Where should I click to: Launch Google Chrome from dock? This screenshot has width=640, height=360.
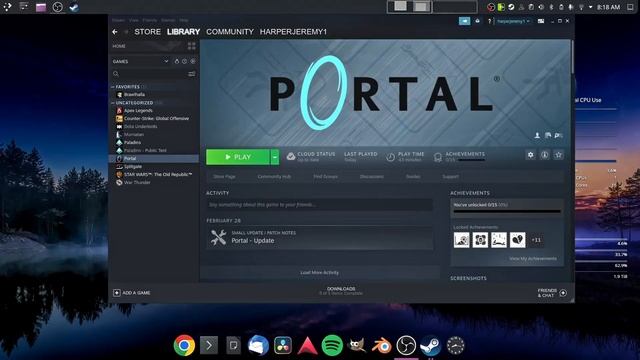[x=184, y=345]
